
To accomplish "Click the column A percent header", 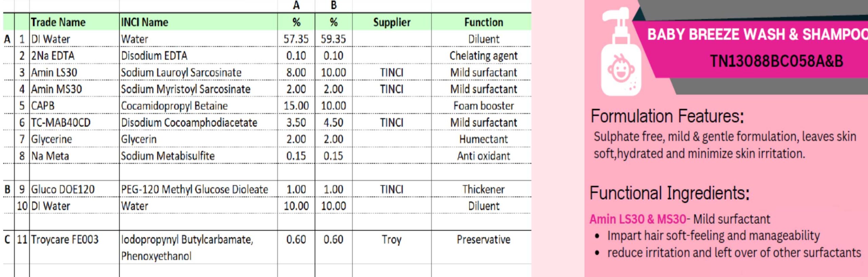I will (x=296, y=22).
